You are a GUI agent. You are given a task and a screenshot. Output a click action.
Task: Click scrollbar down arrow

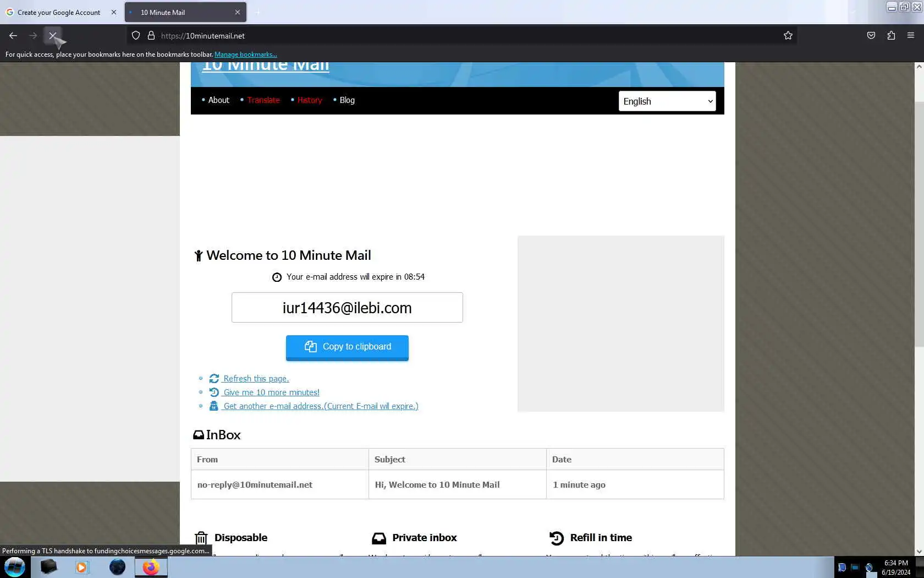pyautogui.click(x=919, y=551)
